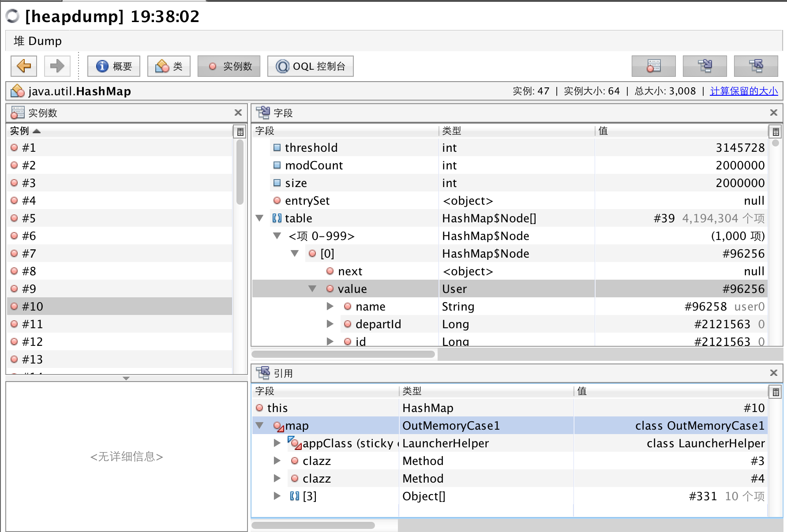Select instance #8
787x532 pixels.
click(x=119, y=271)
